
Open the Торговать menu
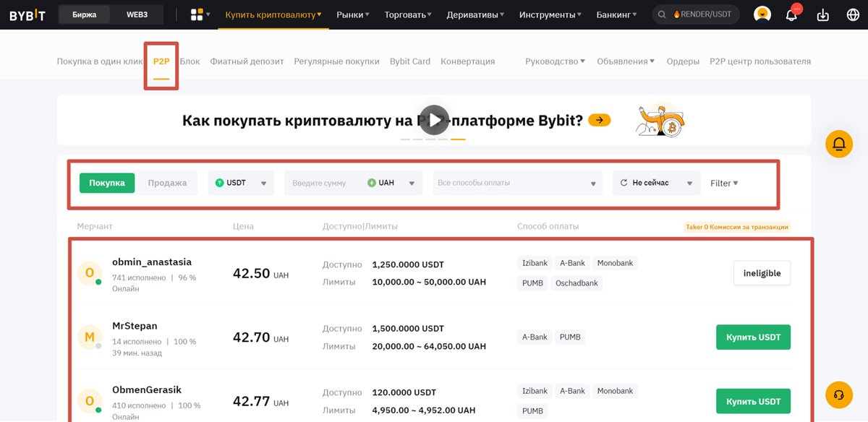(408, 14)
